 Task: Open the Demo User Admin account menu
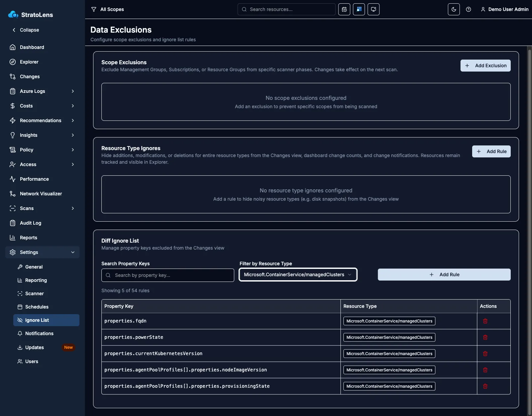click(505, 9)
